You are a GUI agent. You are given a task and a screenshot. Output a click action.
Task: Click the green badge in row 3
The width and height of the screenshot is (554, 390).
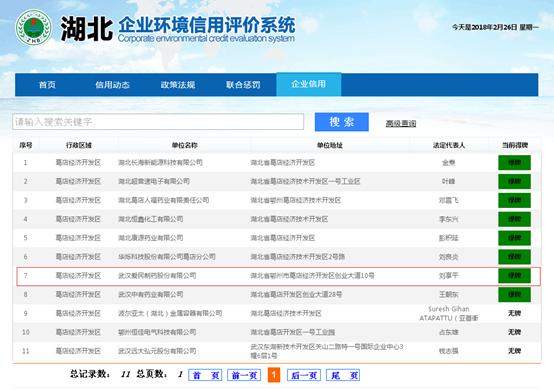click(514, 200)
